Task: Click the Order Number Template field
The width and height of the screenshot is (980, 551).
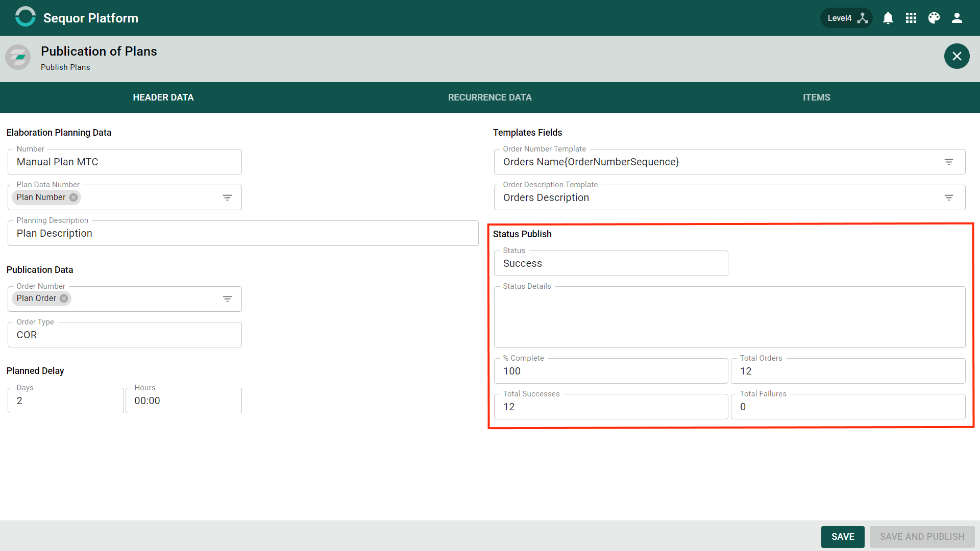Action: 730,162
